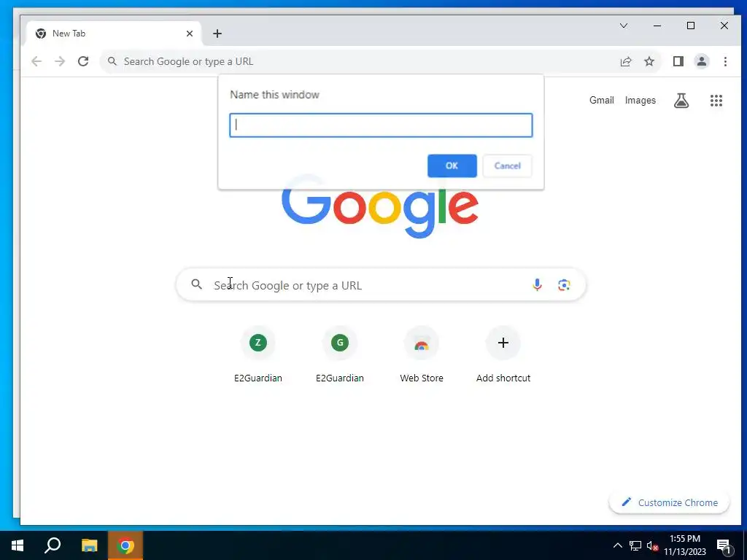The image size is (747, 560).
Task: Open a new tab with plus button
Action: [217, 34]
